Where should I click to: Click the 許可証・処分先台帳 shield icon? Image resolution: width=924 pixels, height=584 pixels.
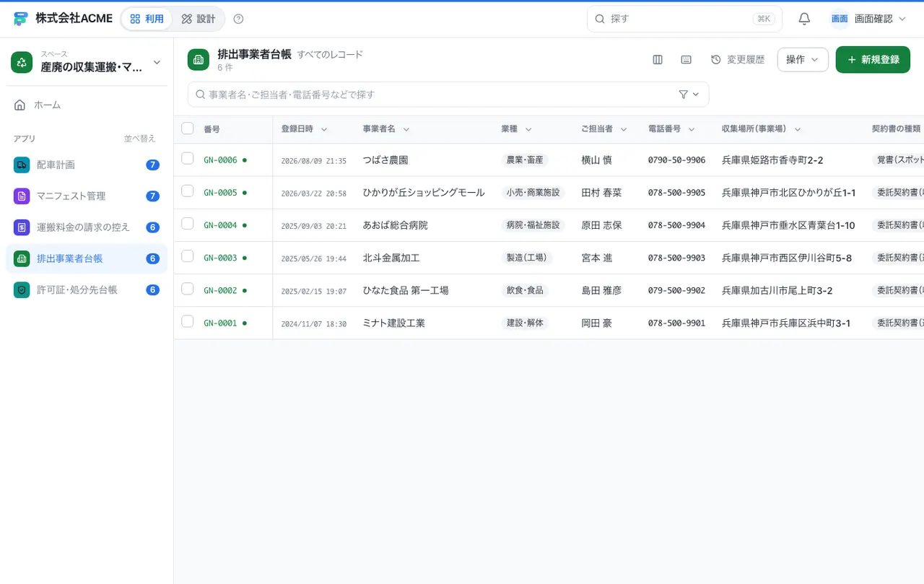click(x=22, y=289)
